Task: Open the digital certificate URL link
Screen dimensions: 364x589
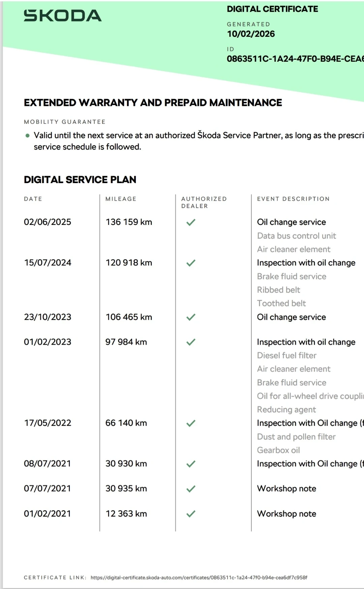Action: (199, 578)
